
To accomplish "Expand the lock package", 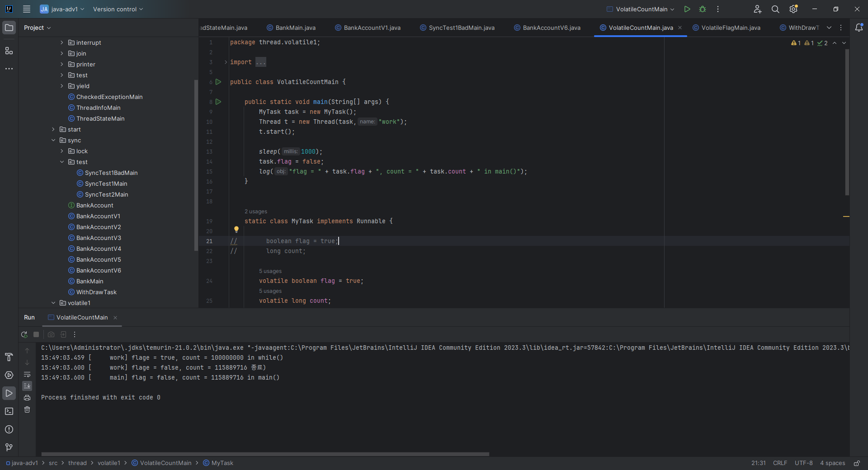I will [x=62, y=151].
